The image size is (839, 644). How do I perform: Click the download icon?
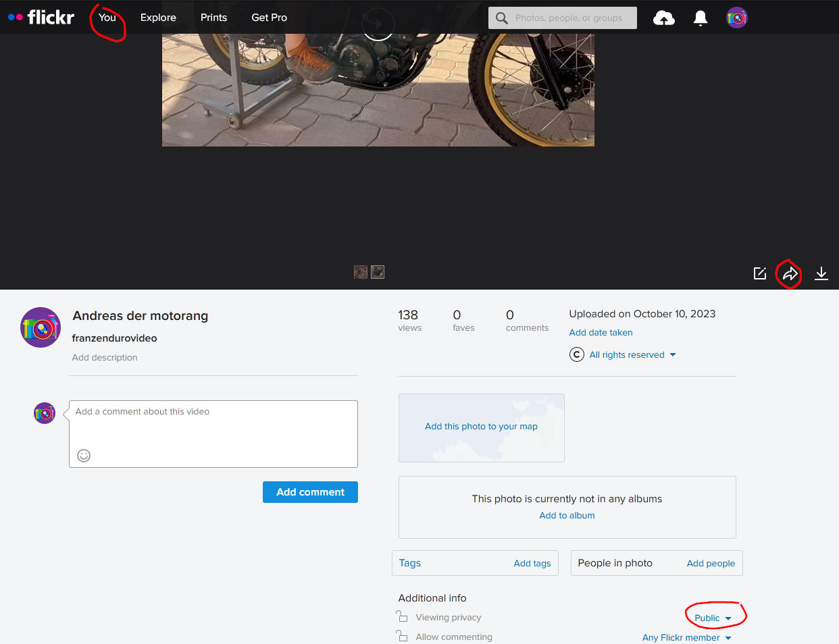pyautogui.click(x=821, y=273)
